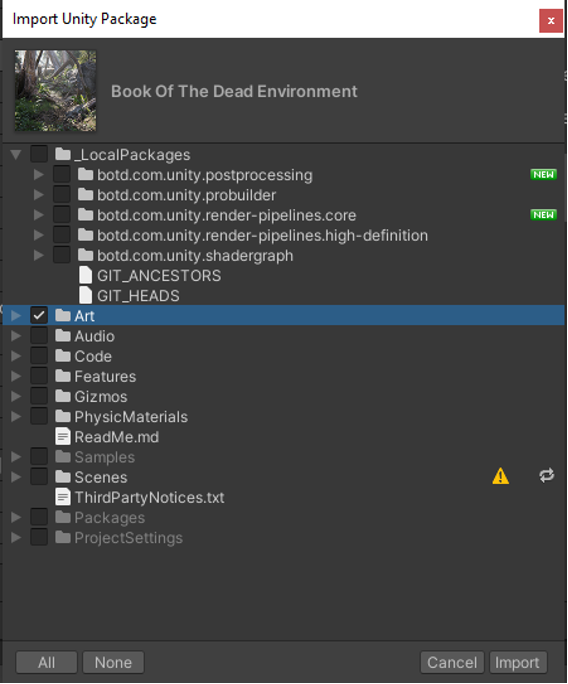Check the render-pipelines.core checkbox
Screen dimensions: 568x684
(x=62, y=215)
